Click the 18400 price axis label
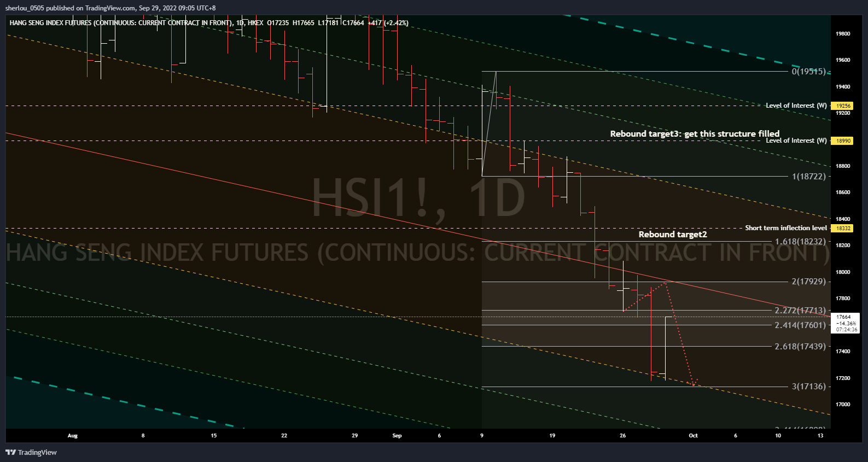868x462 pixels. coord(843,219)
